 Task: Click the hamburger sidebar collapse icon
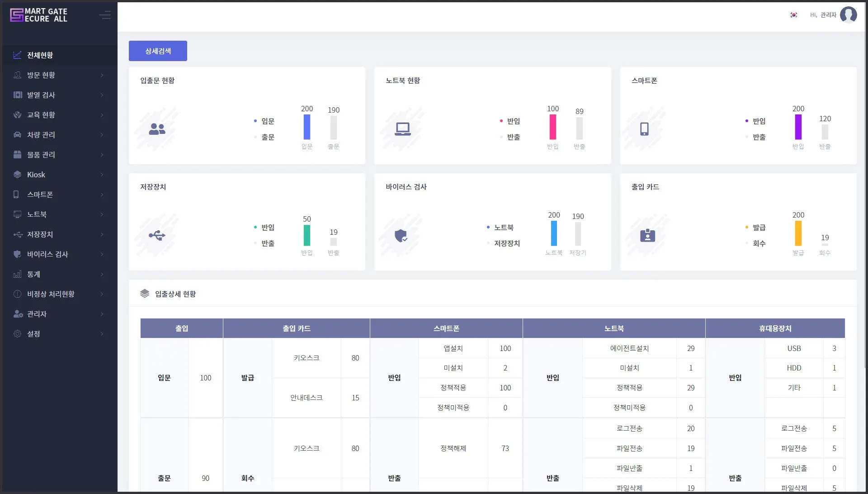(105, 15)
